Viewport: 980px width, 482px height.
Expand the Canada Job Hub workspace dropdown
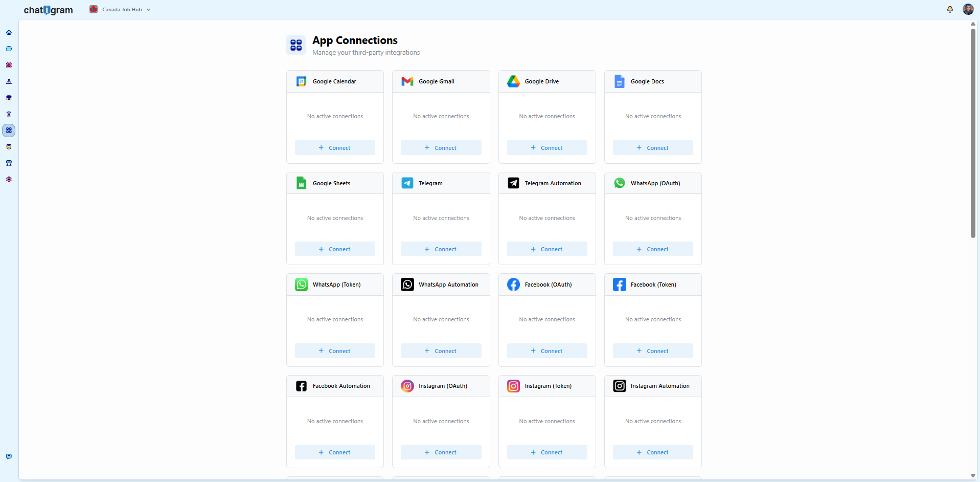(x=120, y=9)
